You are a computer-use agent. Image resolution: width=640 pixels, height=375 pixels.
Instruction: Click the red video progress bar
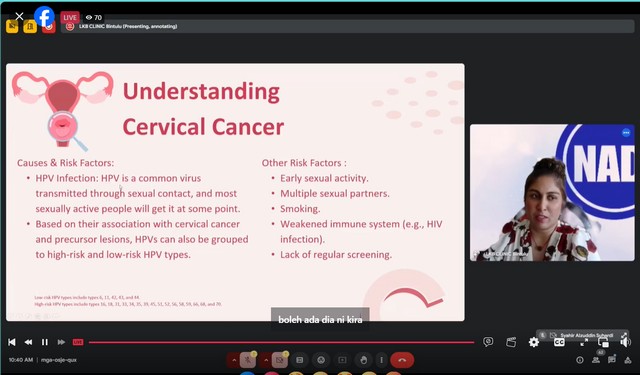point(281,342)
